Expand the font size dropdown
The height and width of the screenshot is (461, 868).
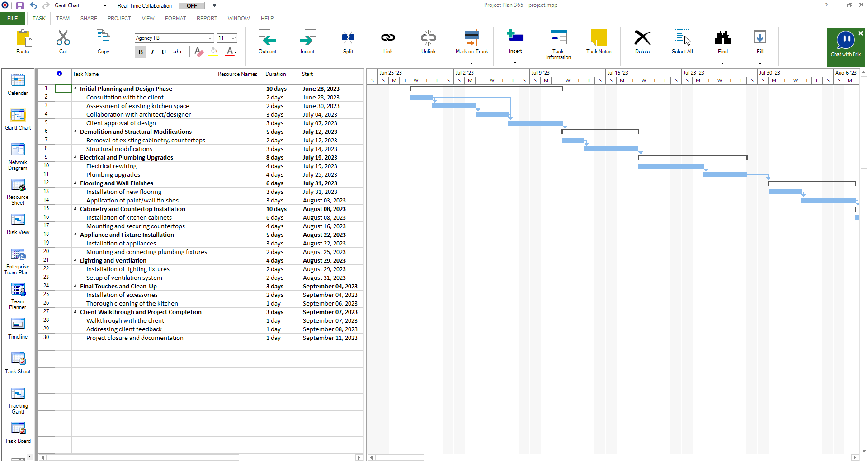[233, 38]
